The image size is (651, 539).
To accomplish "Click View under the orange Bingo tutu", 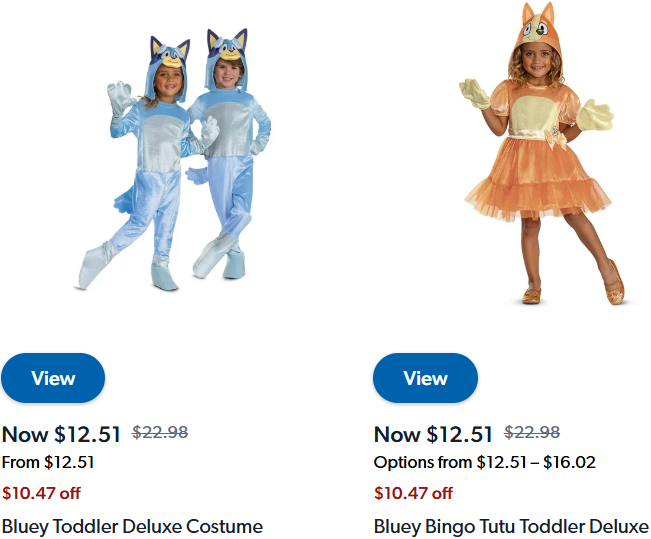I will click(425, 378).
